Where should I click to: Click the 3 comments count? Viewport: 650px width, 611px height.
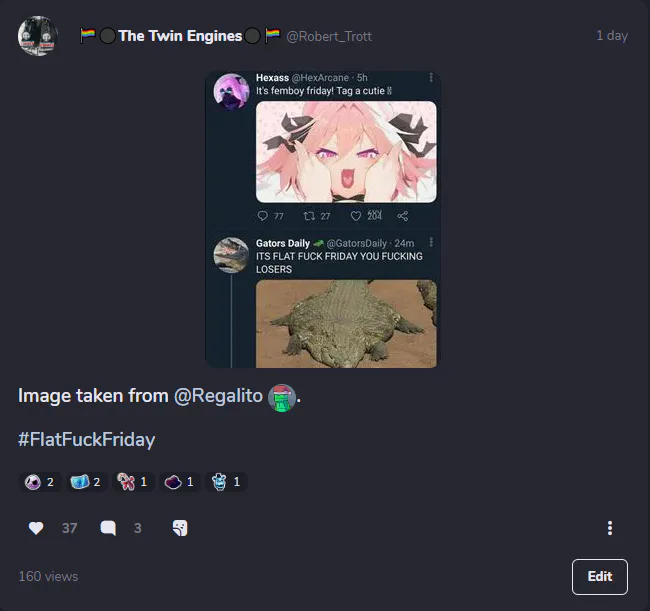coord(138,528)
